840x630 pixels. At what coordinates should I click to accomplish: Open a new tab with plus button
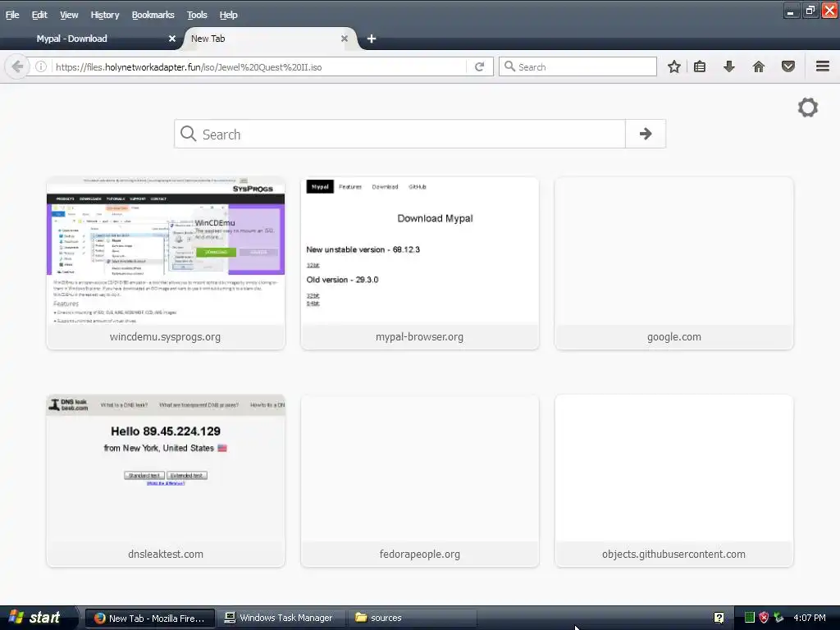tap(372, 39)
